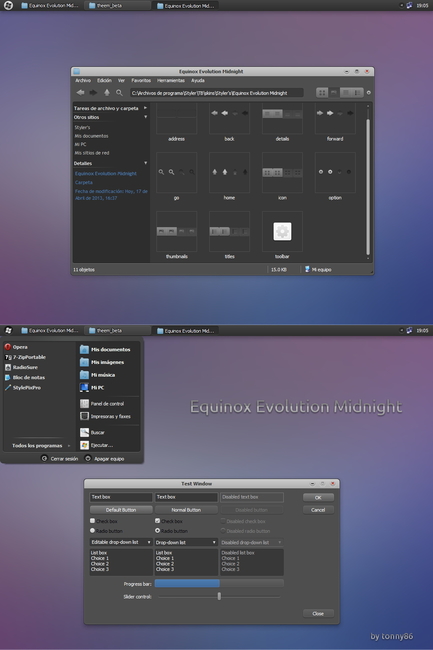Click the magnifier search icon in explorer toolbar
The image size is (433, 650).
119,92
